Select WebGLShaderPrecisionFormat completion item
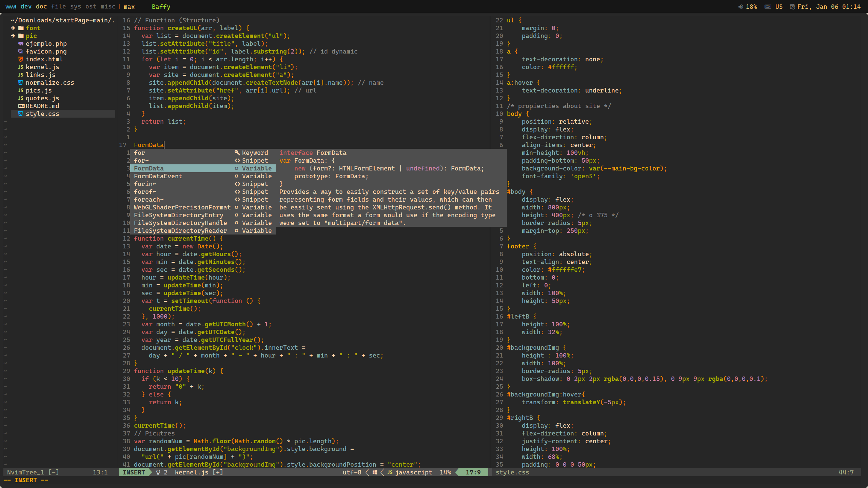Image resolution: width=868 pixels, height=488 pixels. (x=203, y=207)
